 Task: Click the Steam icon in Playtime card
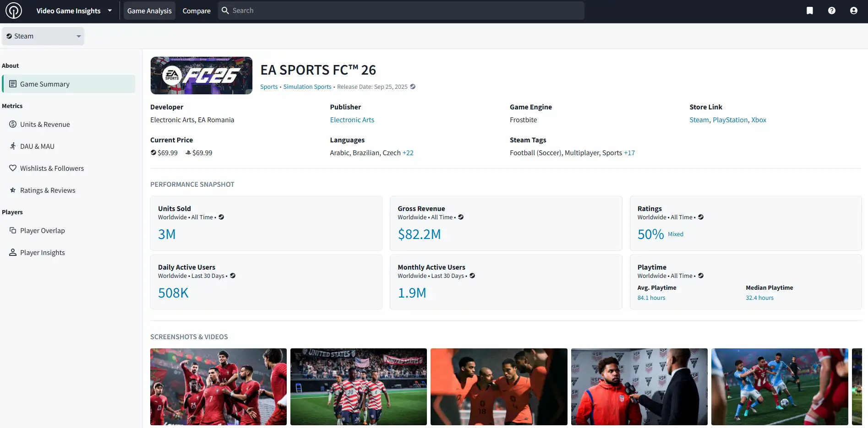tap(701, 276)
